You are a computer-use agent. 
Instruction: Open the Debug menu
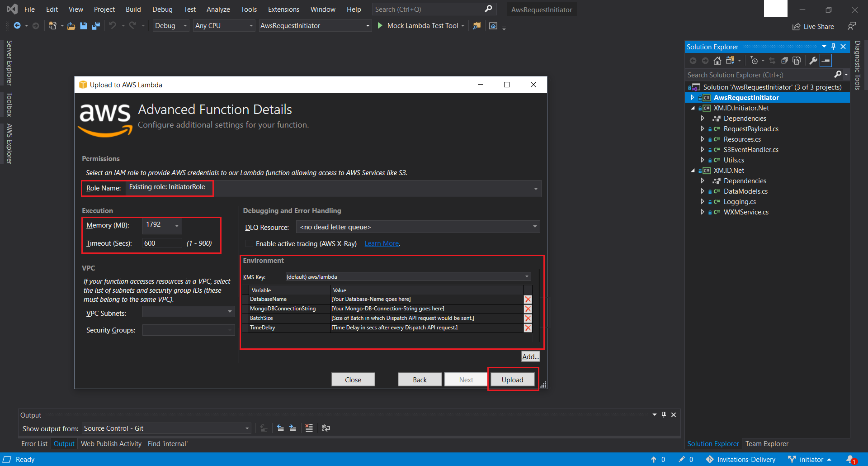click(162, 9)
